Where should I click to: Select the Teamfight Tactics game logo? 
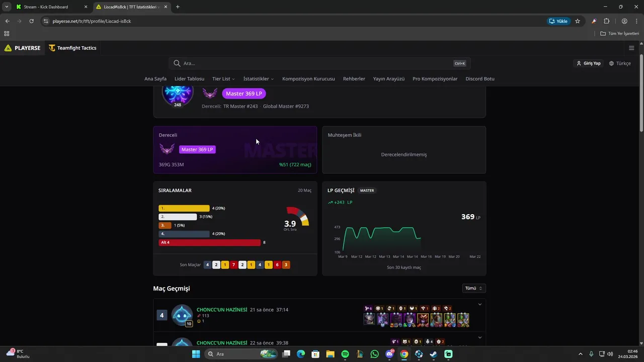tap(72, 48)
